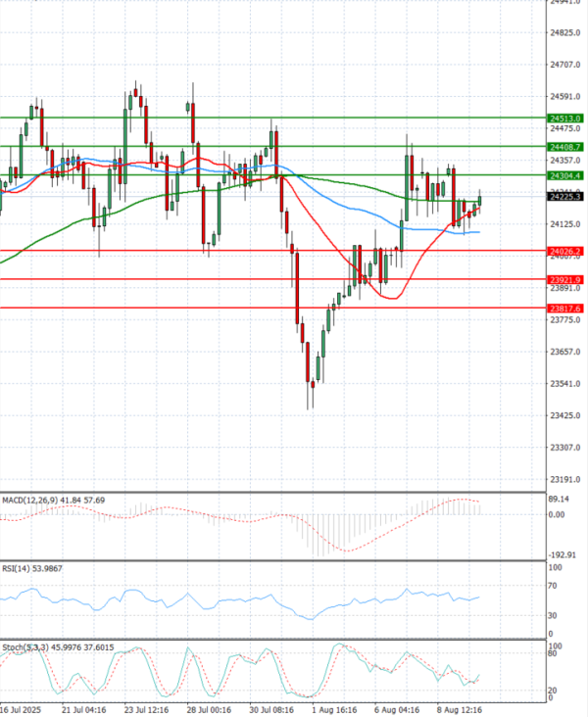Screen dimensions: 588x717
Task: Click the green 24408.7 resistance price label
Action: click(x=565, y=147)
